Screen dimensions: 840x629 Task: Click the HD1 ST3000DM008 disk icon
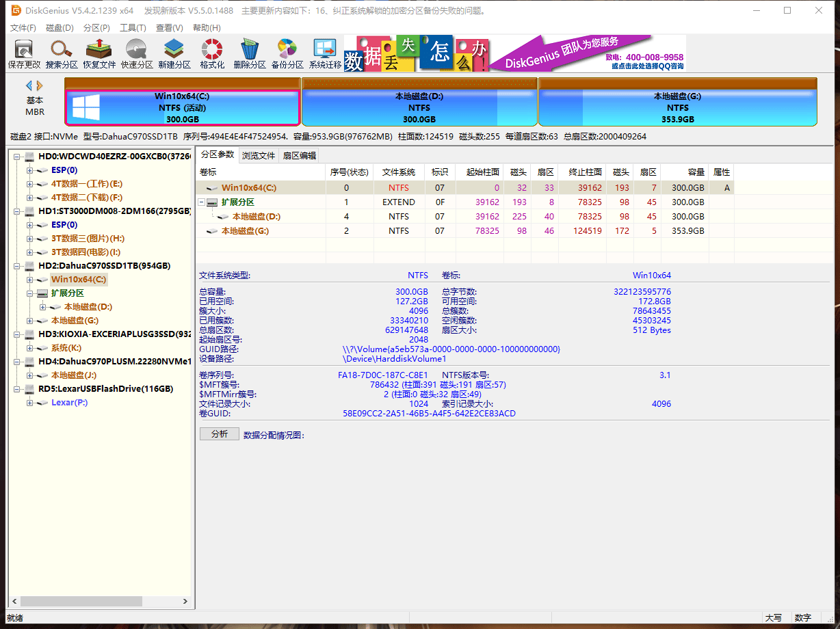29,211
